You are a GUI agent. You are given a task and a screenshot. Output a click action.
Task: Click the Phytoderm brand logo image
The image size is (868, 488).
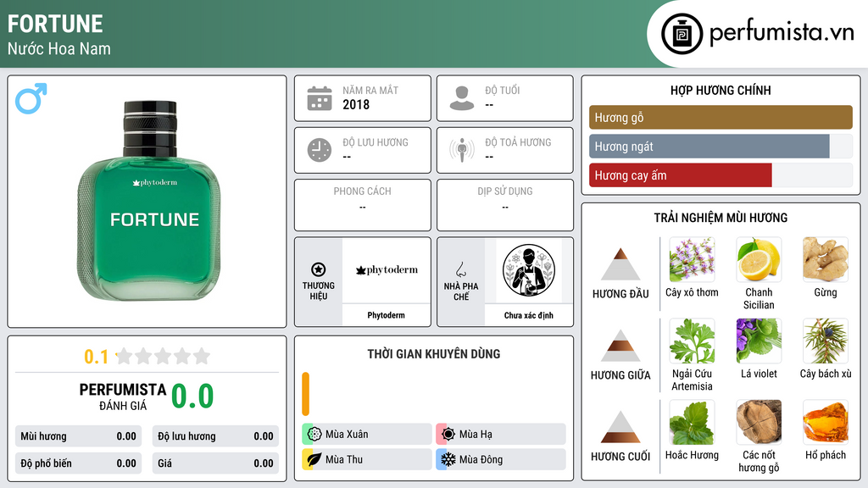click(x=387, y=270)
